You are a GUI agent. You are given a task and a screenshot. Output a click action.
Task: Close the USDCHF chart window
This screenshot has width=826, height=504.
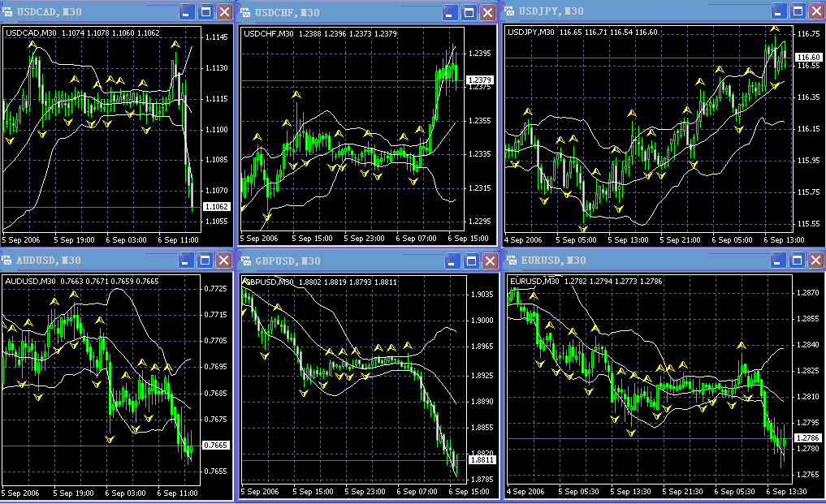488,12
